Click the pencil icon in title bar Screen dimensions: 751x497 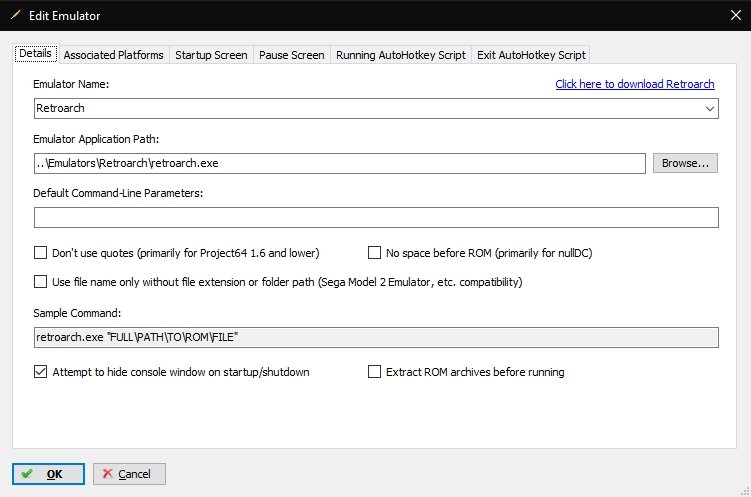tap(15, 15)
